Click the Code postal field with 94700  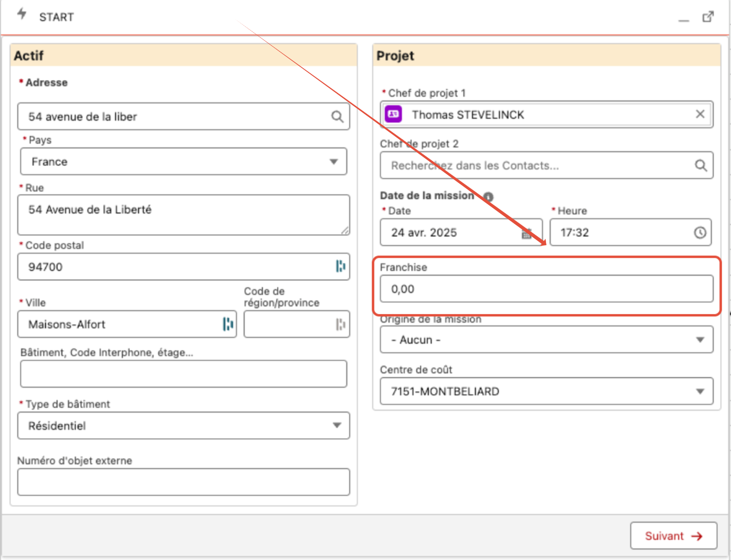(x=184, y=266)
